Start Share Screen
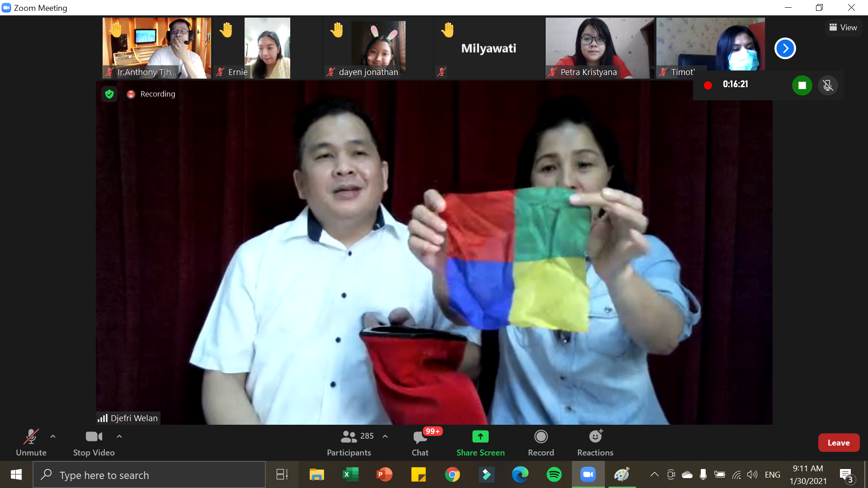Screen dimensions: 868x488 pyautogui.click(x=481, y=443)
